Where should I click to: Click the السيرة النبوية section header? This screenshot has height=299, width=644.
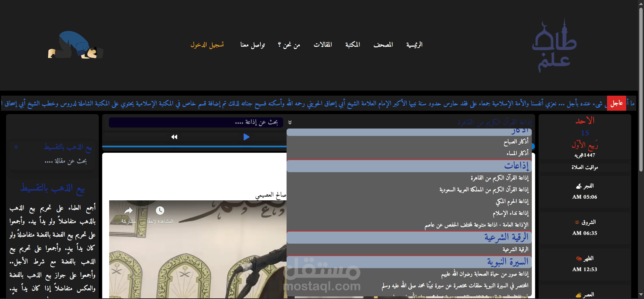point(409,262)
